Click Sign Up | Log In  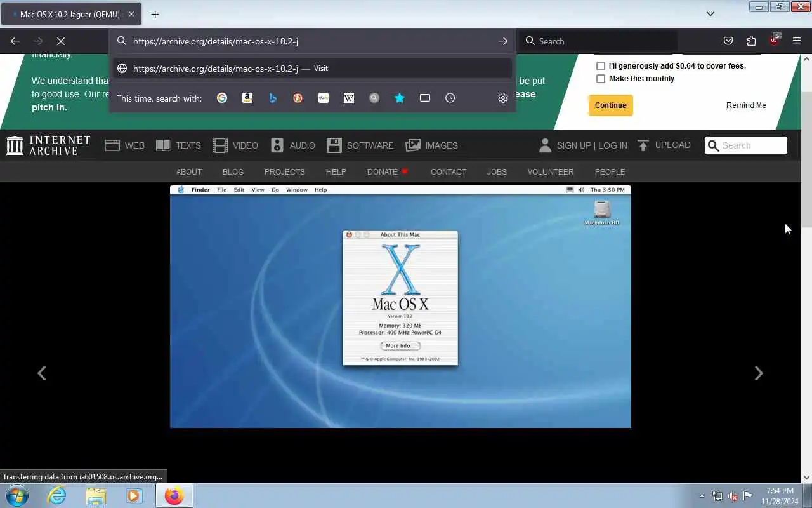592,145
